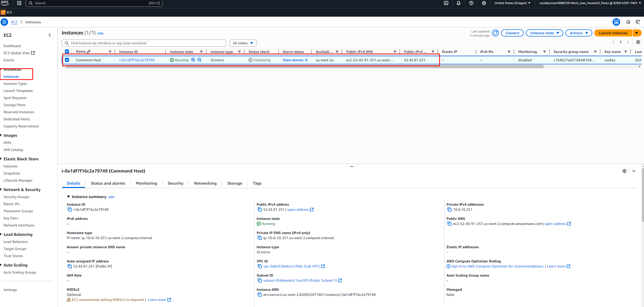Collapse the details panel chevron
Screen dimensions: 644x307
[x=634, y=171]
